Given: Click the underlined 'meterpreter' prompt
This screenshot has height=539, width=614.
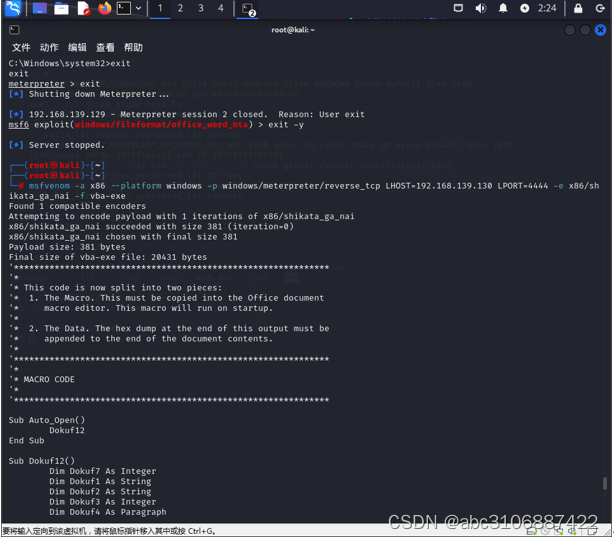Looking at the screenshot, I should point(36,84).
